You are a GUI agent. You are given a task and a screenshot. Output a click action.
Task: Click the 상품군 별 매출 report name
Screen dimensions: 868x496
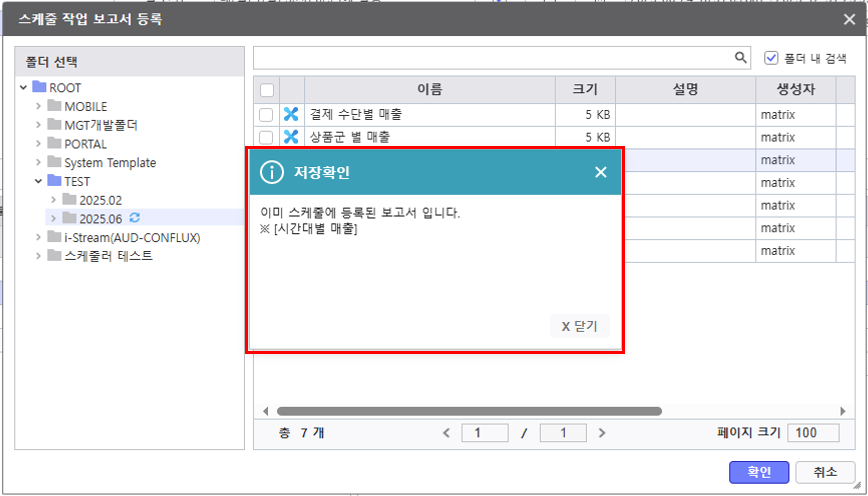(x=350, y=137)
